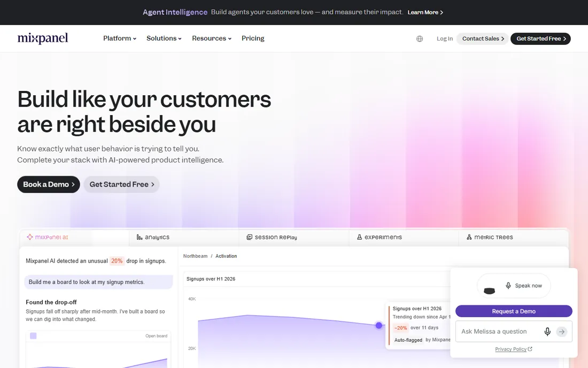
Task: Click Get Started Free in header
Action: click(x=540, y=39)
